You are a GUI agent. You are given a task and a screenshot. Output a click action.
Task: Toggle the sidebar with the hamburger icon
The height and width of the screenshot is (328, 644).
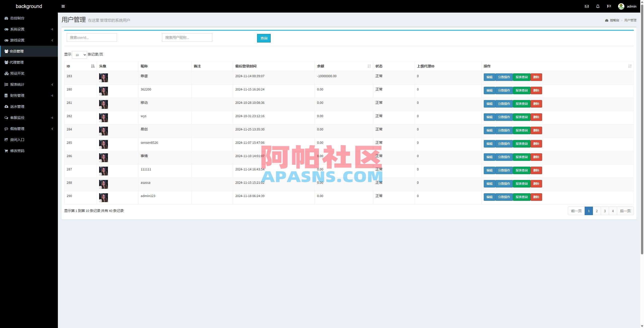coord(63,6)
